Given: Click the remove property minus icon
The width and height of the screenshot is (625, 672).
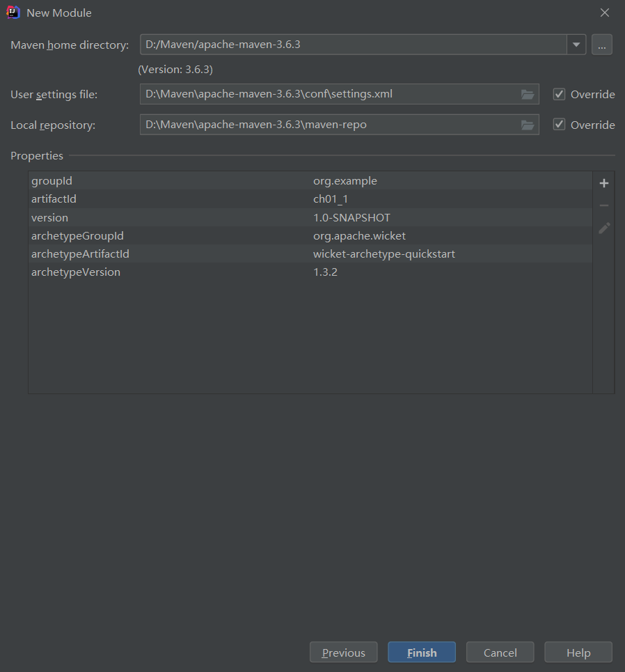Looking at the screenshot, I should 603,205.
